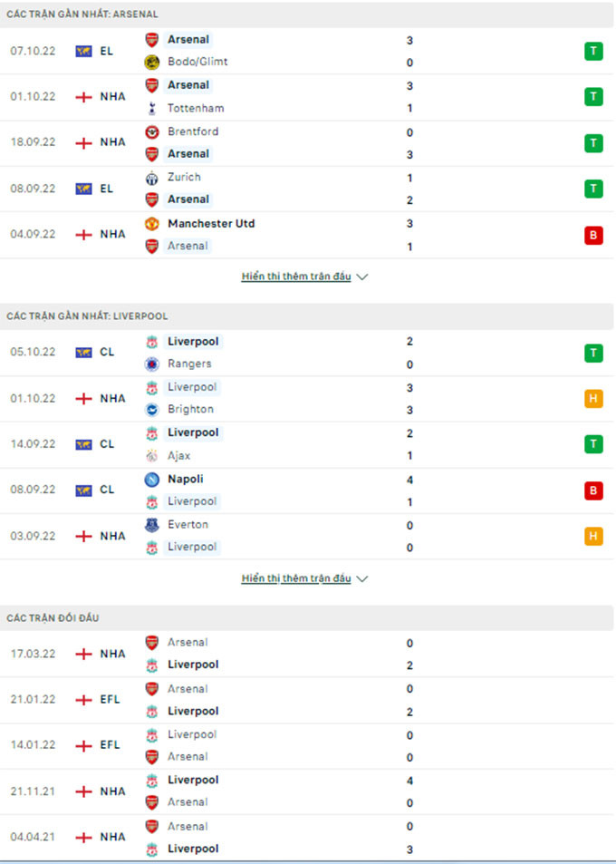The width and height of the screenshot is (616, 864).
Task: Click red B badge for Manchester Utd match
Action: [x=593, y=236]
